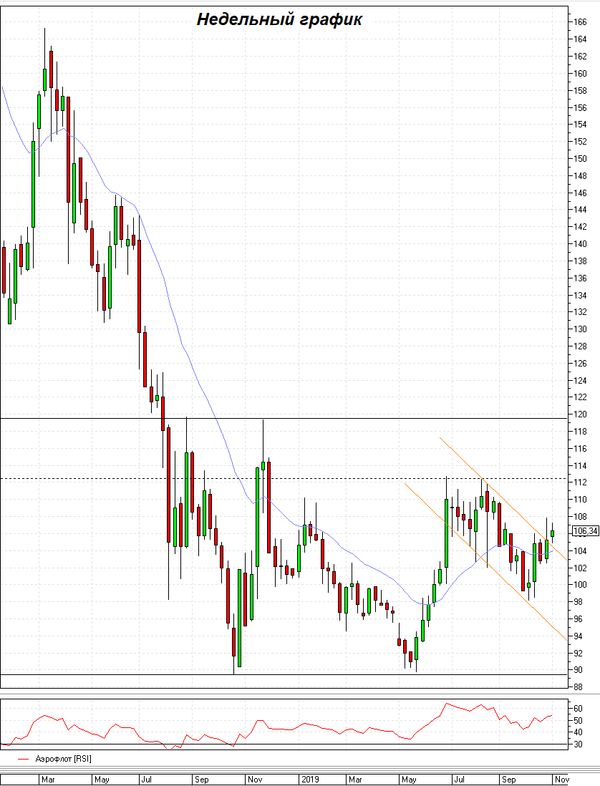This screenshot has height=786, width=600.
Task: Click the 166 price axis label
Action: point(580,22)
